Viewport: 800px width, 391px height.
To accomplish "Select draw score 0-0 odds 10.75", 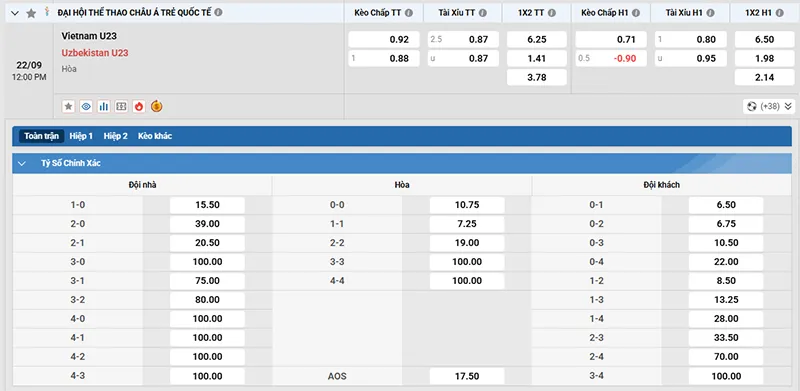I will pyautogui.click(x=467, y=205).
